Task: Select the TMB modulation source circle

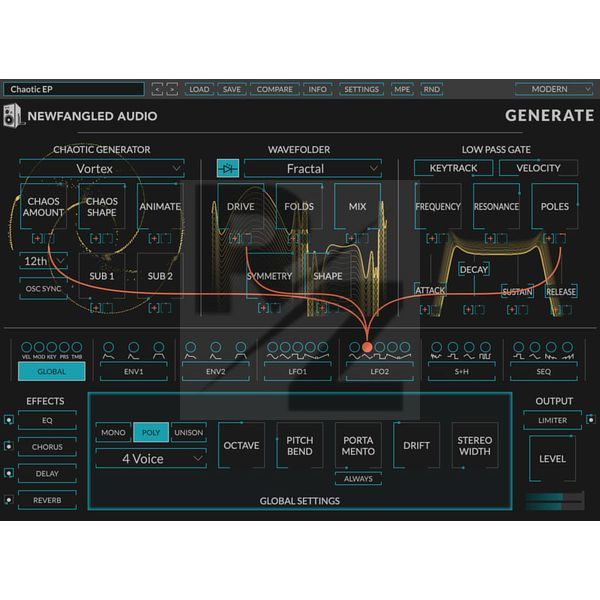Action: click(x=77, y=347)
